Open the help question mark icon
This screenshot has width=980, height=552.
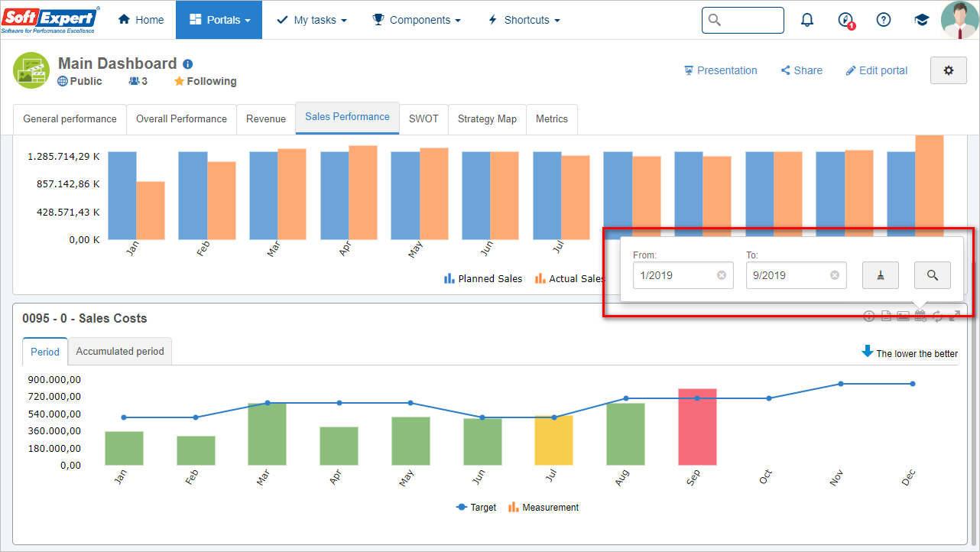click(x=884, y=20)
